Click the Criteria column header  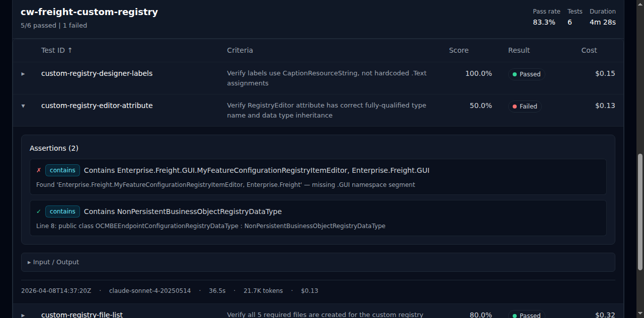pyautogui.click(x=240, y=50)
